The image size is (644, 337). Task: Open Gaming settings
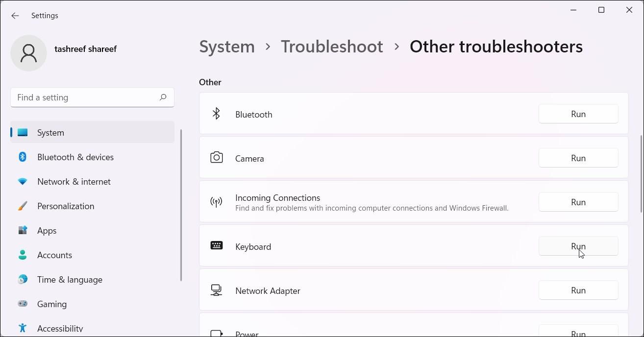click(52, 304)
